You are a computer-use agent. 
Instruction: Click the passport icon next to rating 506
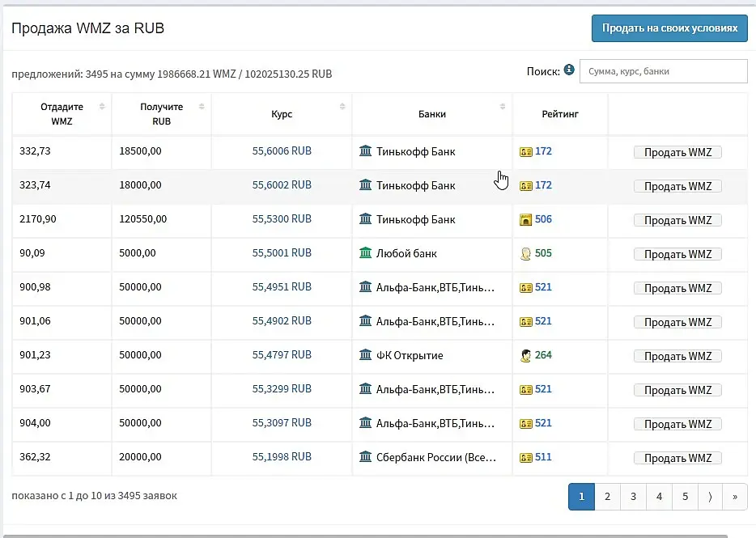525,220
